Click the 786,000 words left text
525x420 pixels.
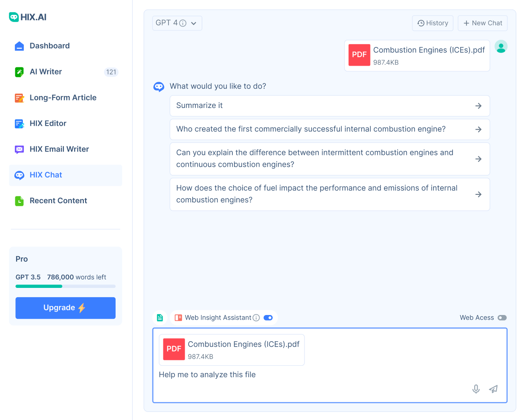77,277
